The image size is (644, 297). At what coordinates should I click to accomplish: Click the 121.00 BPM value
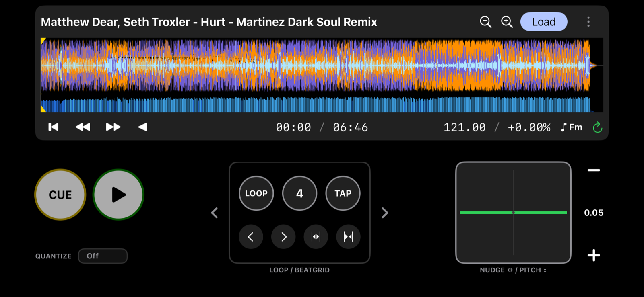(464, 127)
